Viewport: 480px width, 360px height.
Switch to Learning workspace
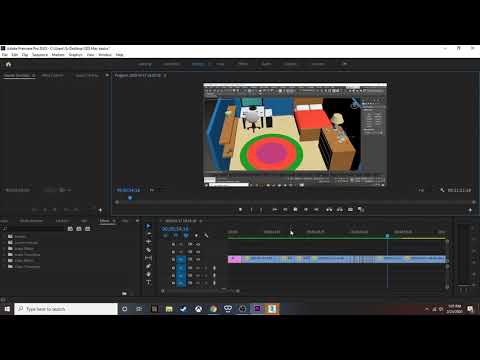(x=145, y=64)
